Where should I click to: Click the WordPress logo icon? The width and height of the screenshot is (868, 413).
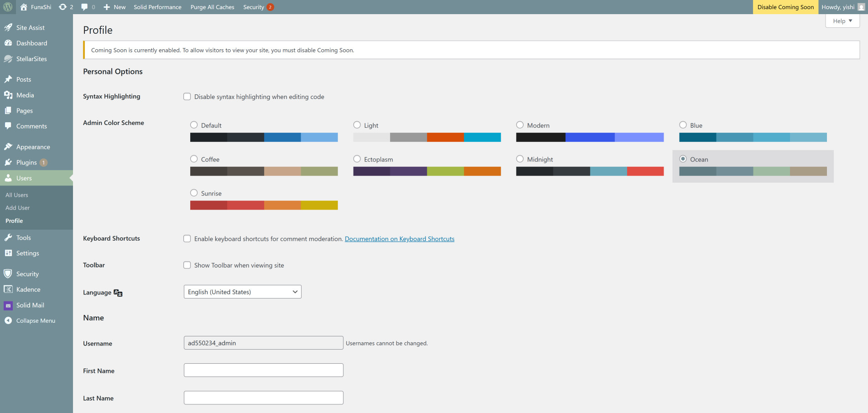8,7
